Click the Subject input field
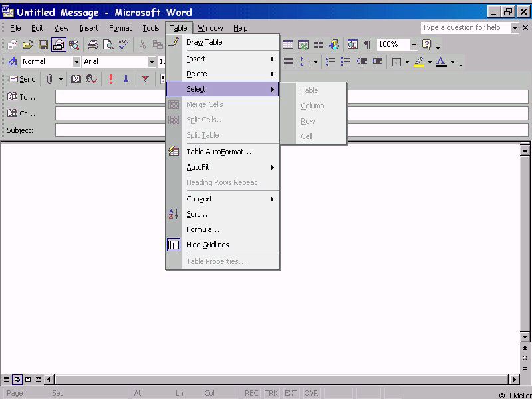 coord(292,130)
